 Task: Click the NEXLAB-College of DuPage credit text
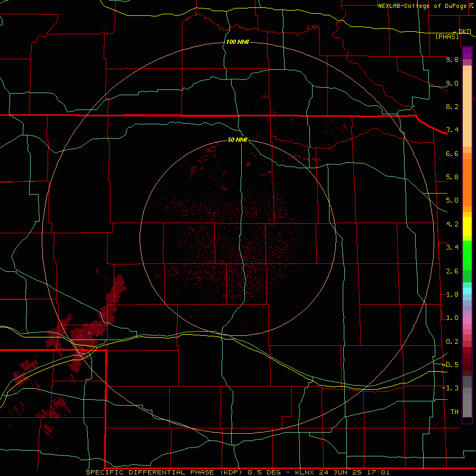point(423,6)
